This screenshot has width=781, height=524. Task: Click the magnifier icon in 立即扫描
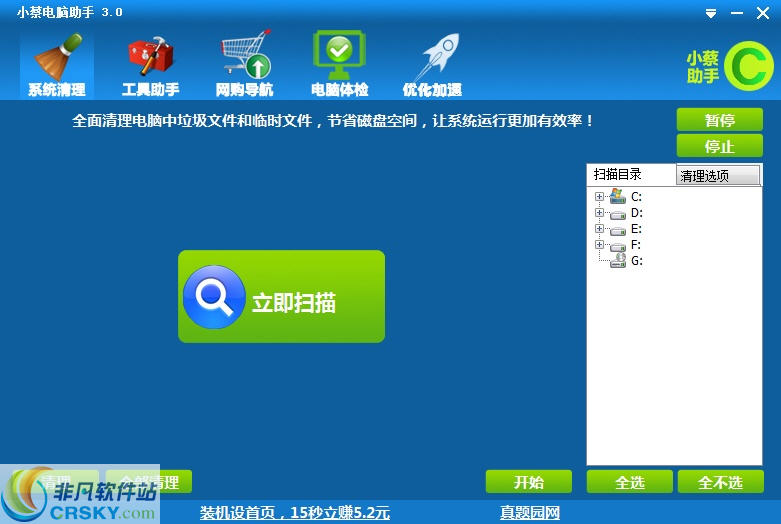214,297
